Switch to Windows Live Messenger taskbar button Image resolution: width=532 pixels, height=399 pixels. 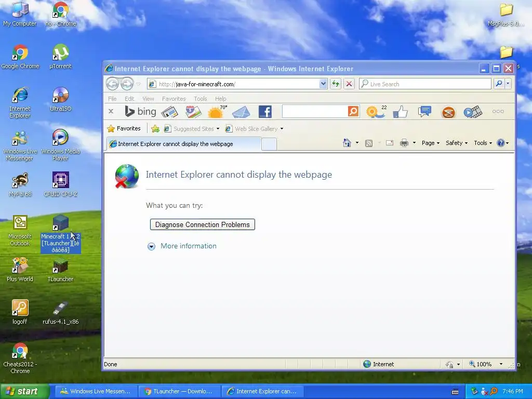pyautogui.click(x=95, y=391)
